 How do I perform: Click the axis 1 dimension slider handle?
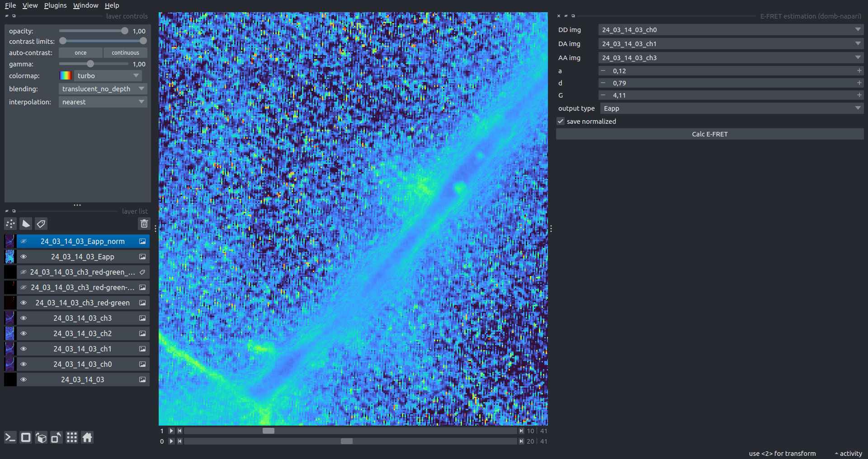click(269, 431)
